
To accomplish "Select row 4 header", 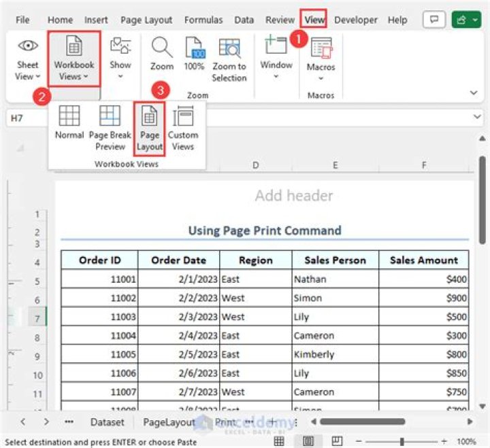I will pos(37,262).
